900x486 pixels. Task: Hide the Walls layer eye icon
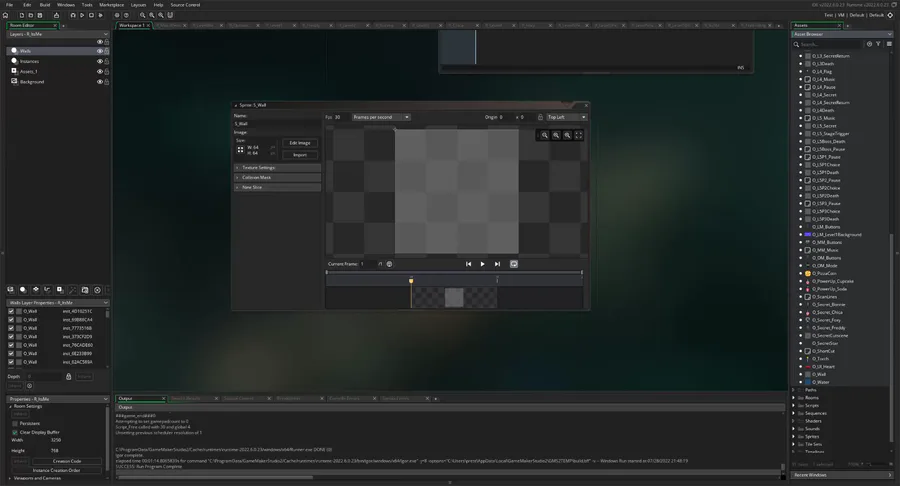point(99,51)
